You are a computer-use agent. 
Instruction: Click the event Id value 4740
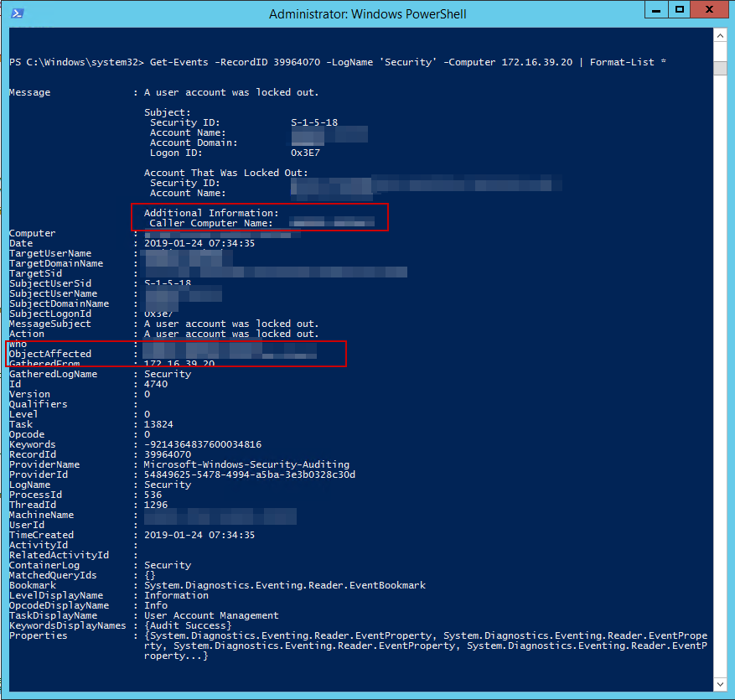(156, 384)
